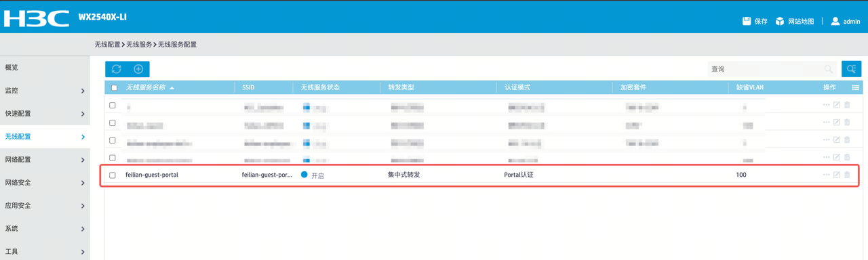Viewport: 868px width, 260px height.
Task: Delete the first wireless service row
Action: (x=847, y=105)
